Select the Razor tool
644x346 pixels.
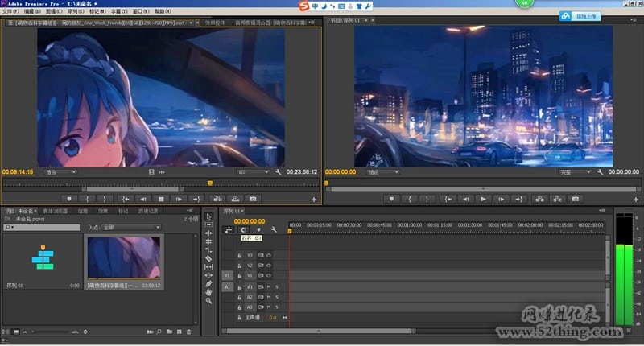[208, 258]
